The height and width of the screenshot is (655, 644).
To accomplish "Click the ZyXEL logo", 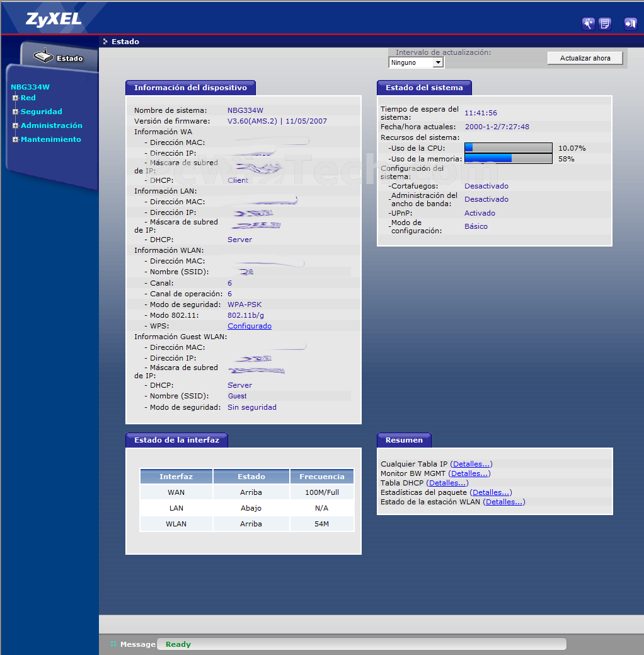I will click(x=53, y=19).
